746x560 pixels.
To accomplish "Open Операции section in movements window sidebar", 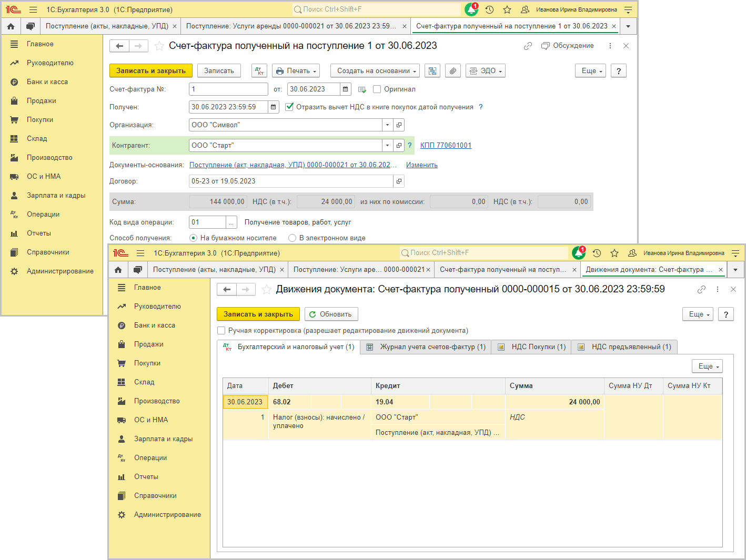I will pos(150,458).
